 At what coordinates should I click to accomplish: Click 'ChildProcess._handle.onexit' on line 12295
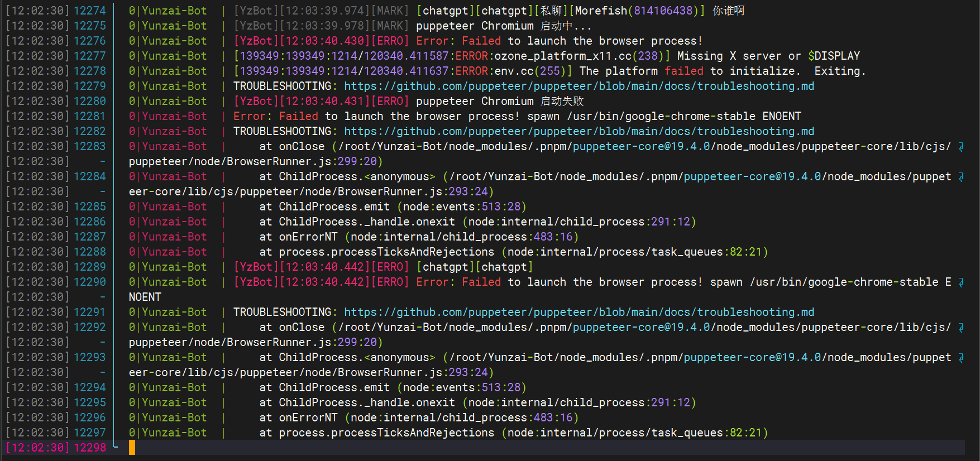[x=367, y=402]
